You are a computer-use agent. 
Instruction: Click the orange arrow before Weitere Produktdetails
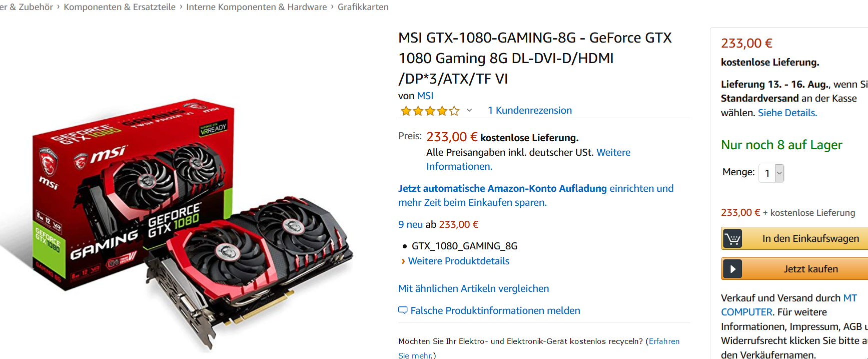pos(403,261)
